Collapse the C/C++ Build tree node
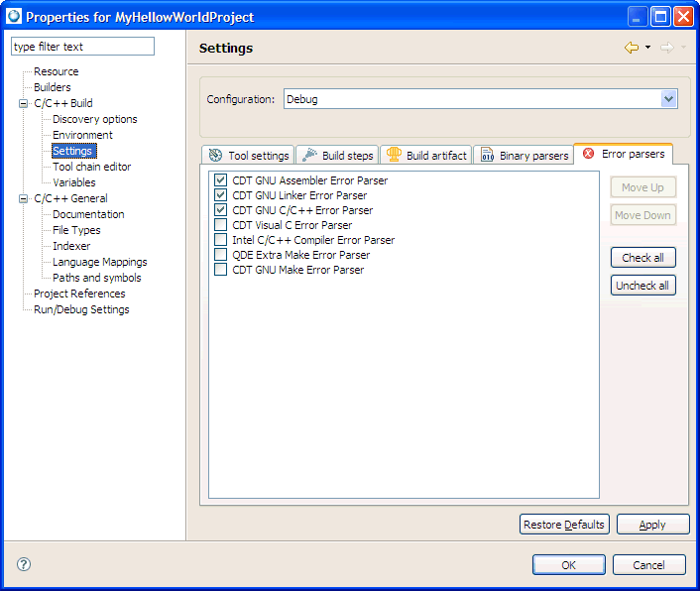 pyautogui.click(x=24, y=103)
